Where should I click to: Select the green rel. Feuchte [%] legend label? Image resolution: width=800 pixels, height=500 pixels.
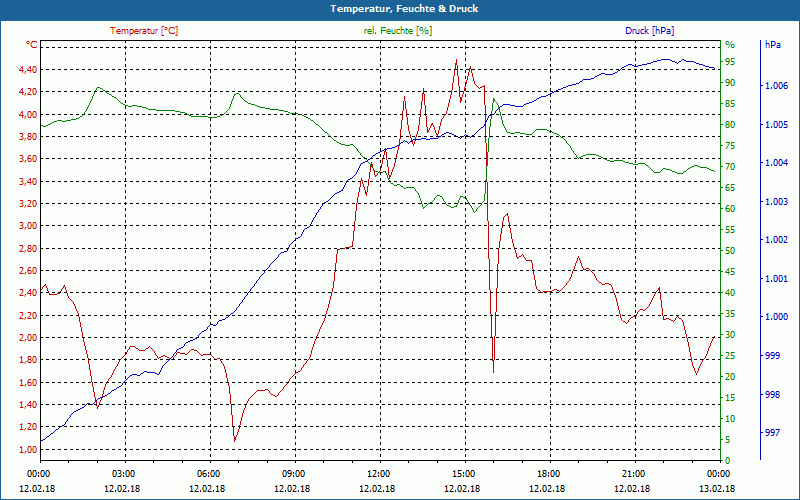398,31
